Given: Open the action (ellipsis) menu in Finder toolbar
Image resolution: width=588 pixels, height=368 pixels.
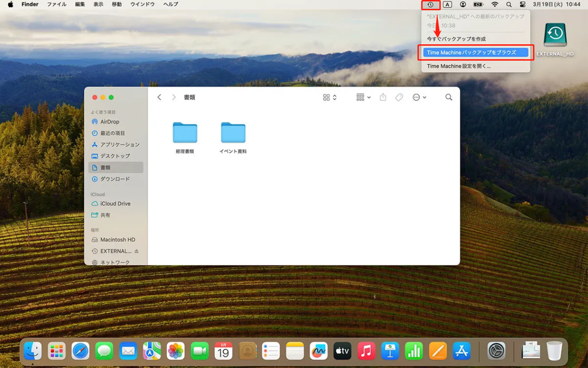Looking at the screenshot, I should click(x=419, y=97).
